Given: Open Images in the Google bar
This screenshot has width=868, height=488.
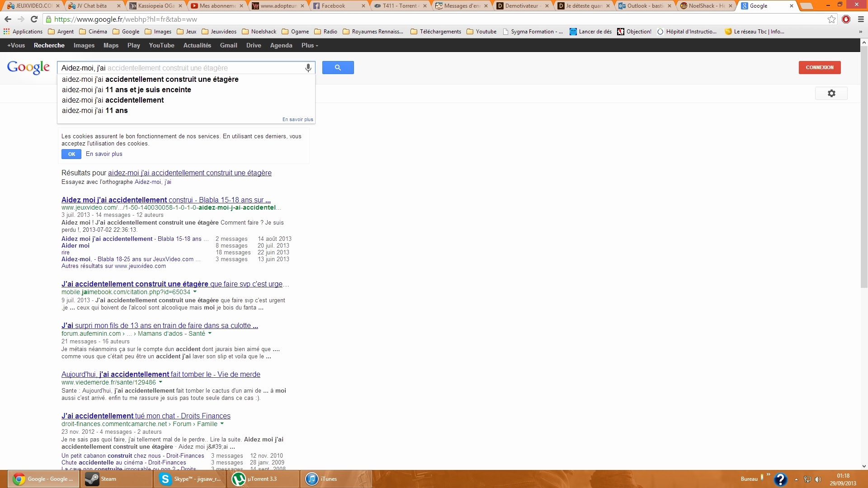Looking at the screenshot, I should click(x=84, y=45).
